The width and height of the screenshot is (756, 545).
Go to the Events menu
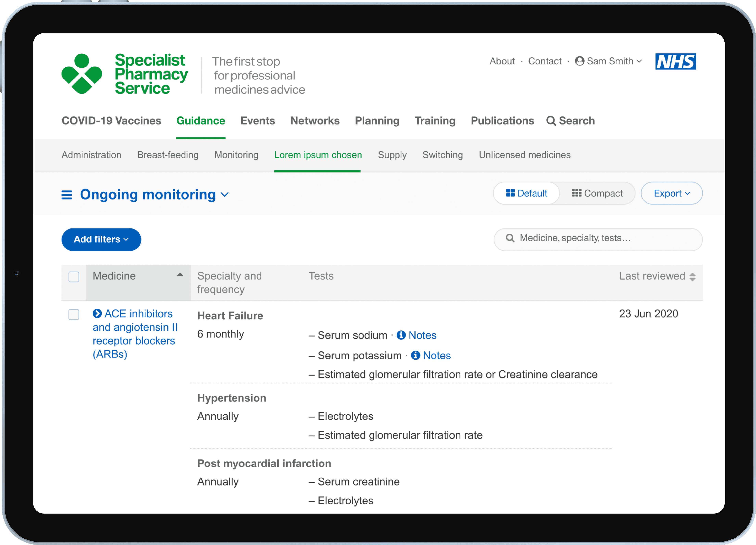[x=258, y=121]
